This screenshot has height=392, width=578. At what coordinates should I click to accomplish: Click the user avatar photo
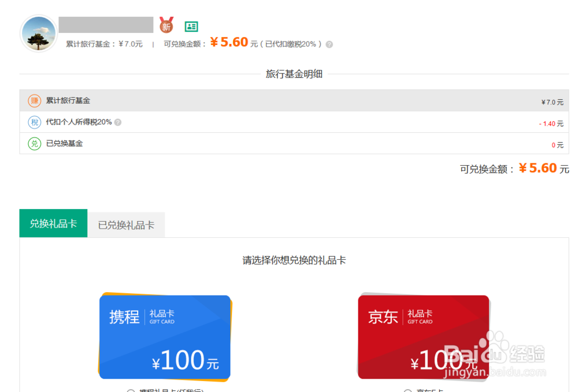(x=39, y=33)
